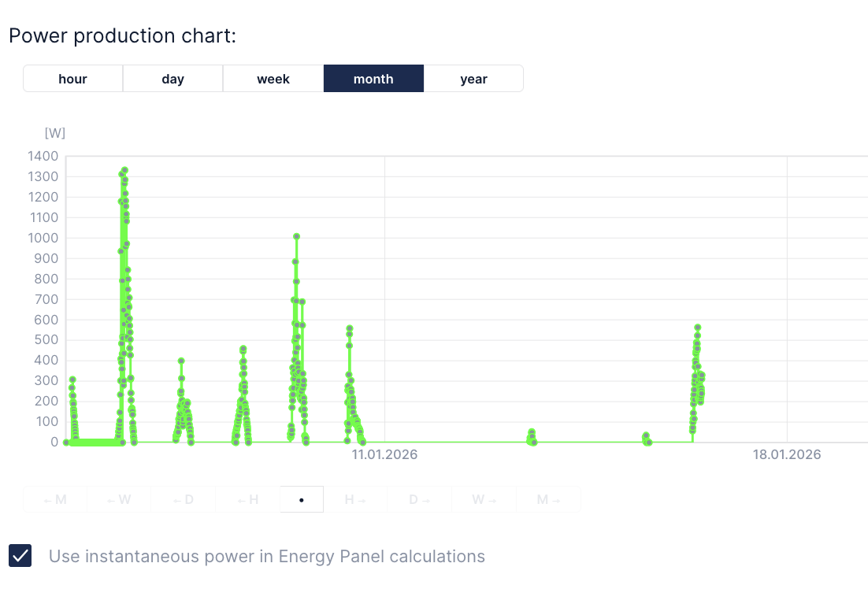
Task: Switch chart to hour view
Action: [x=72, y=79]
